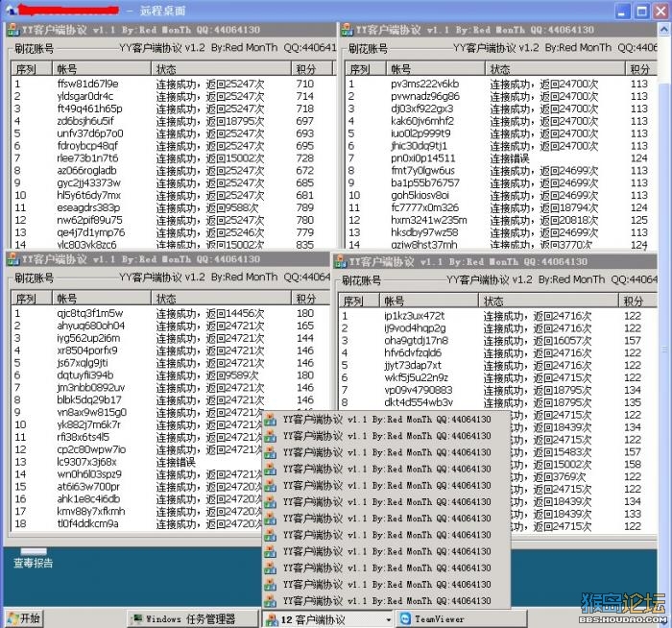
Task: Select account row ahyuq680oh04
Action: click(x=171, y=326)
